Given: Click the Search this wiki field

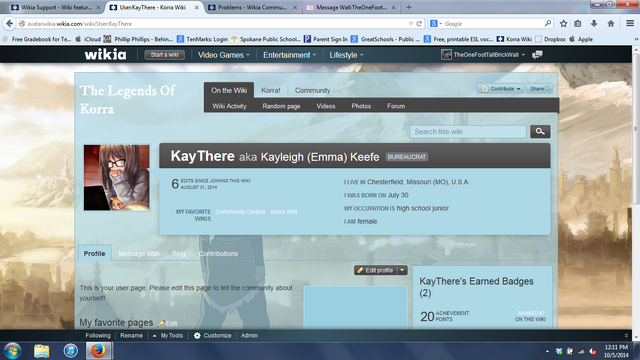Looking at the screenshot, I should click(x=468, y=131).
